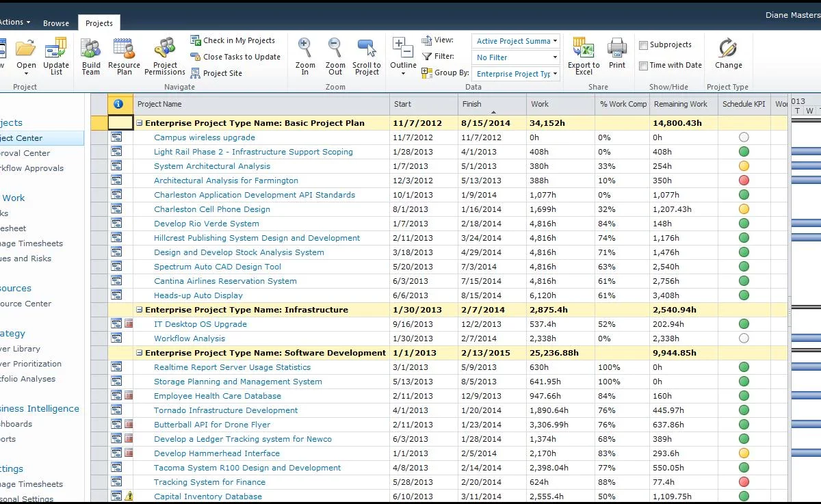
Task: Open the Tornado Infrastructure Development project
Action: [x=226, y=410]
